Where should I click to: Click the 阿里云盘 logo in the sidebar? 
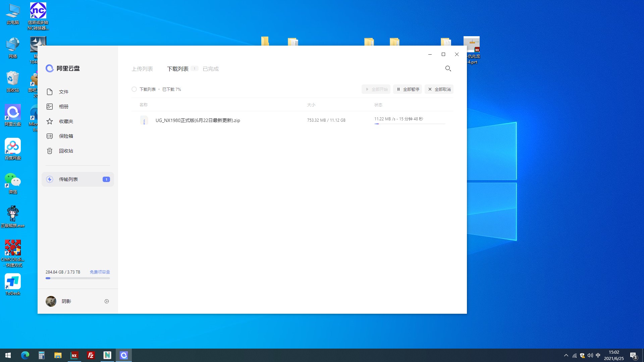pyautogui.click(x=63, y=68)
